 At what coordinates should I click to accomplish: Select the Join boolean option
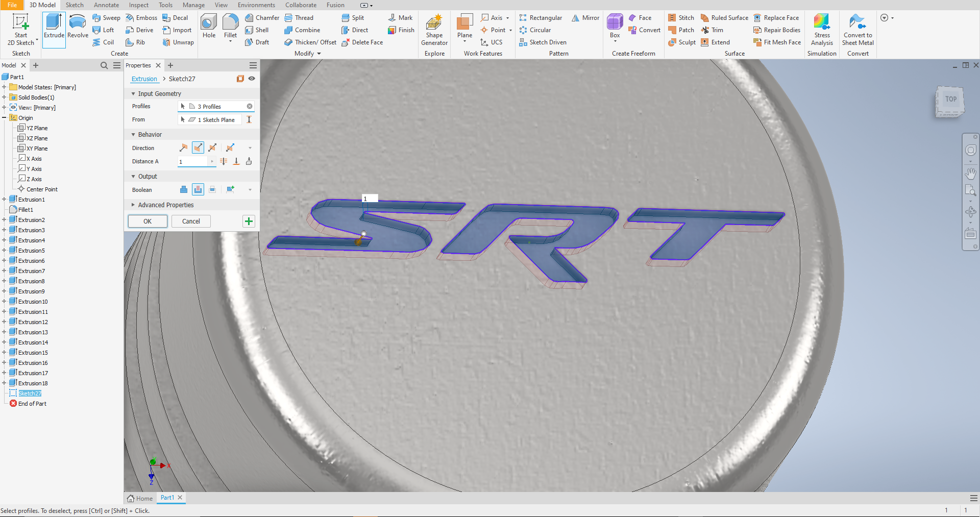184,189
